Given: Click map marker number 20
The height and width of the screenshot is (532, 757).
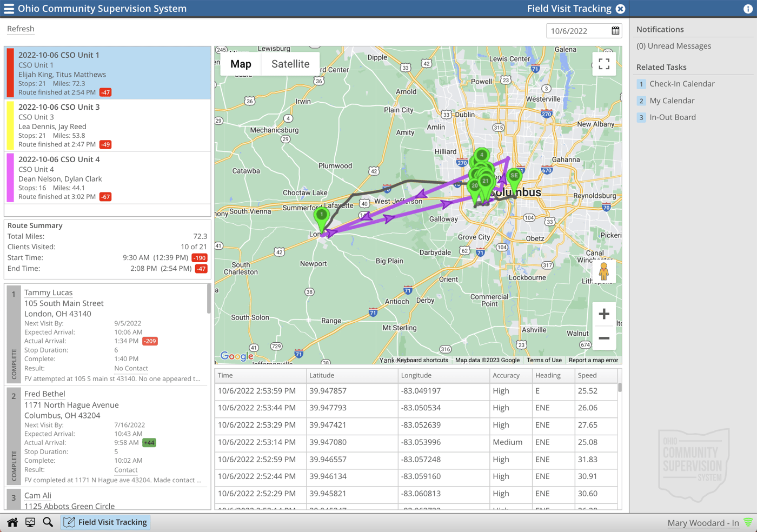Looking at the screenshot, I should tap(474, 187).
